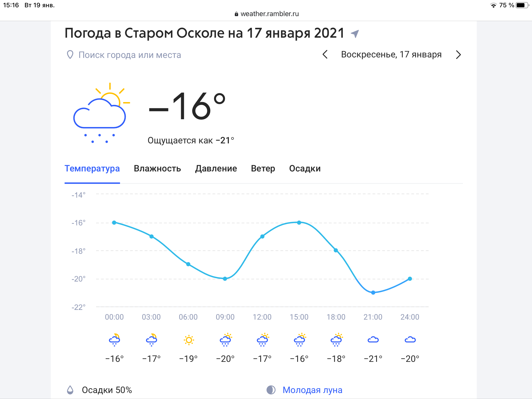
Task: Go to previous day with left chevron
Action: pos(325,55)
